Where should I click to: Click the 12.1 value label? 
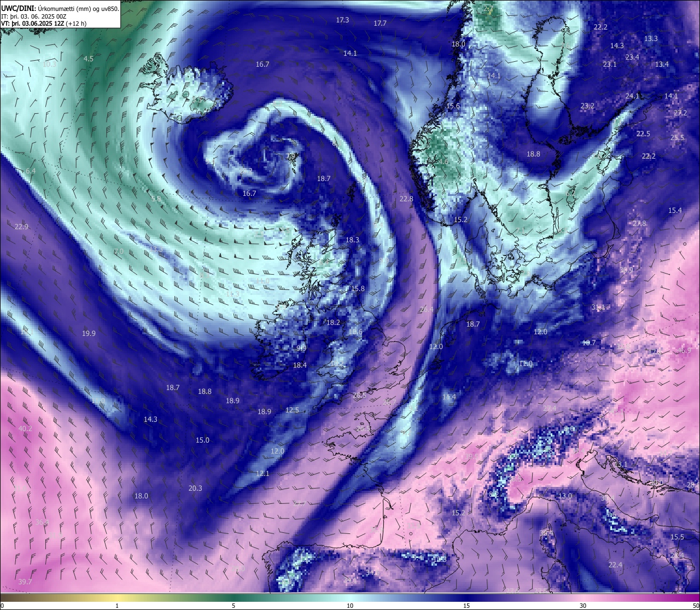tap(262, 474)
